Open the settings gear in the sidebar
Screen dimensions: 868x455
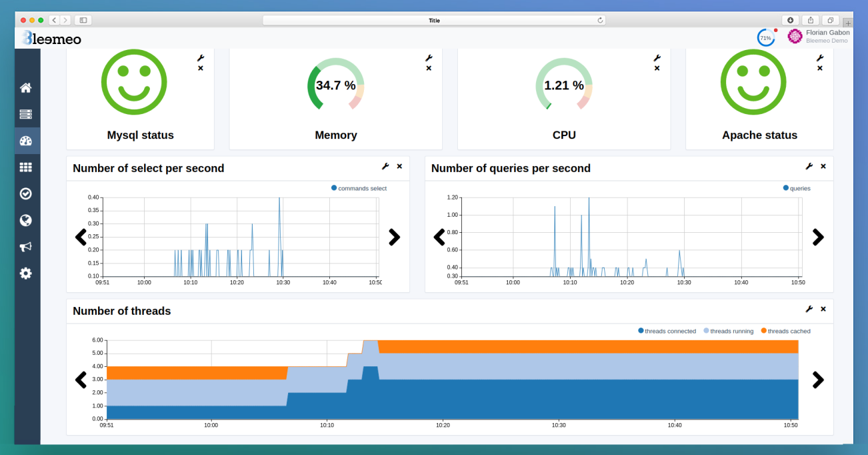(x=26, y=273)
